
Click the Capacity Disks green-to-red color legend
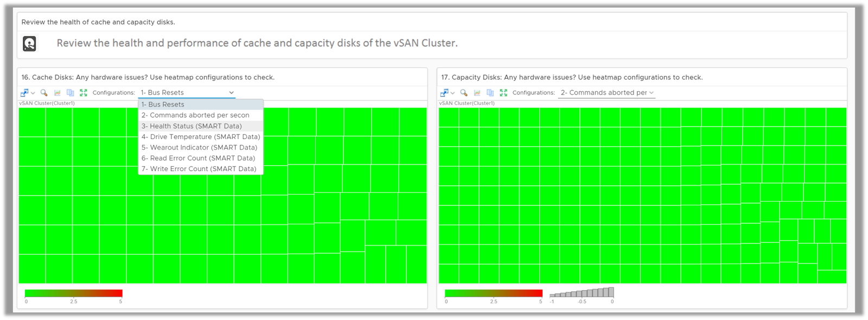[x=493, y=293]
